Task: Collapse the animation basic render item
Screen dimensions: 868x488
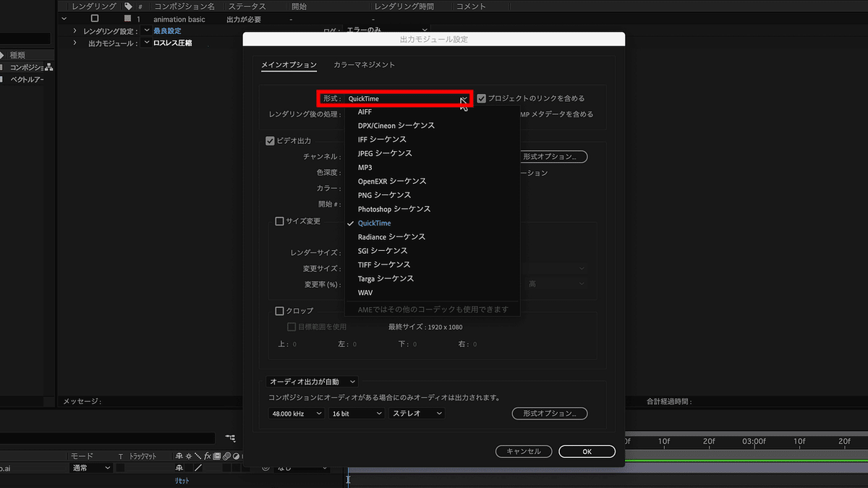Action: tap(64, 19)
